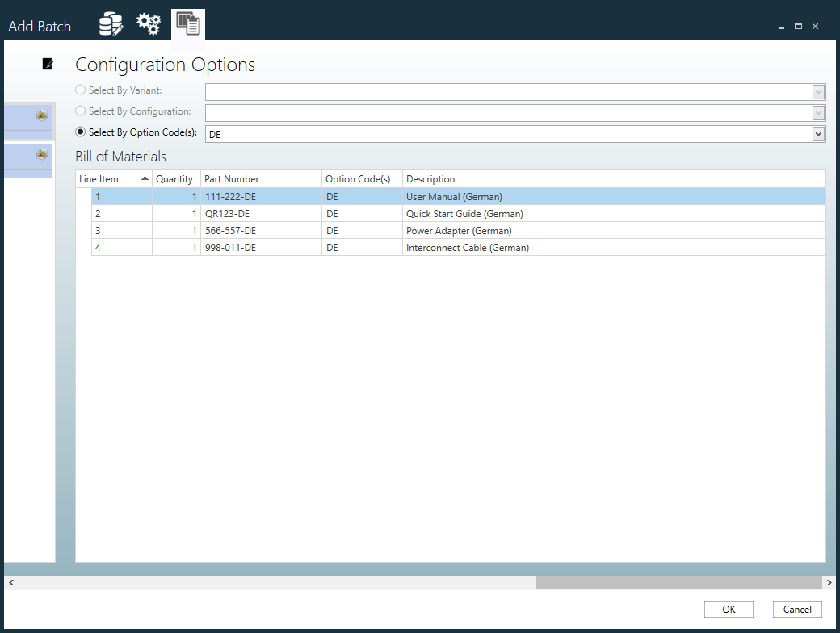This screenshot has height=633, width=840.
Task: Click the first assembly icon in left panel
Action: pyautogui.click(x=41, y=115)
